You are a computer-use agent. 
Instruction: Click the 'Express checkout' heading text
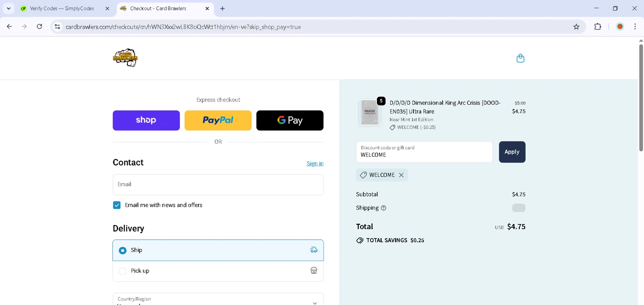point(218,100)
